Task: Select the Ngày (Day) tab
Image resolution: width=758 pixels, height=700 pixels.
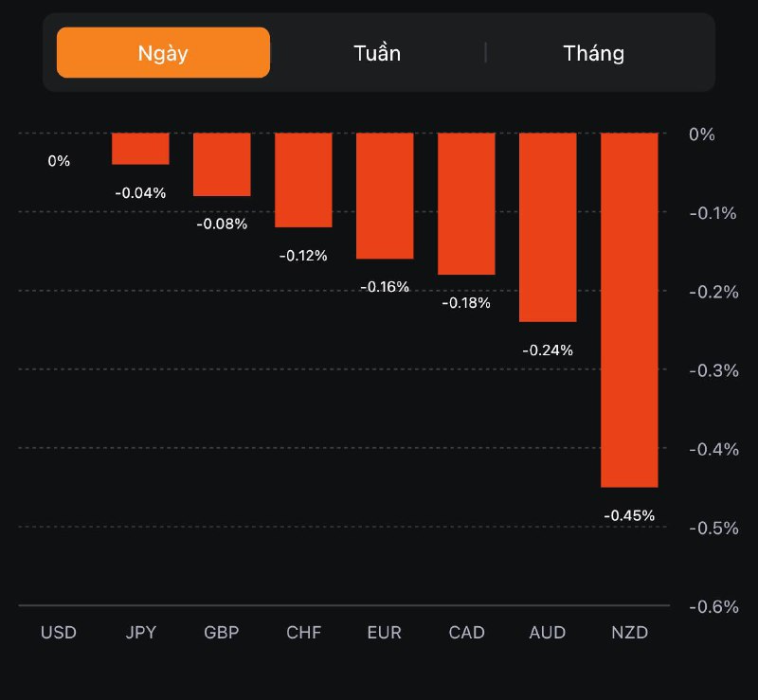Action: [x=163, y=52]
